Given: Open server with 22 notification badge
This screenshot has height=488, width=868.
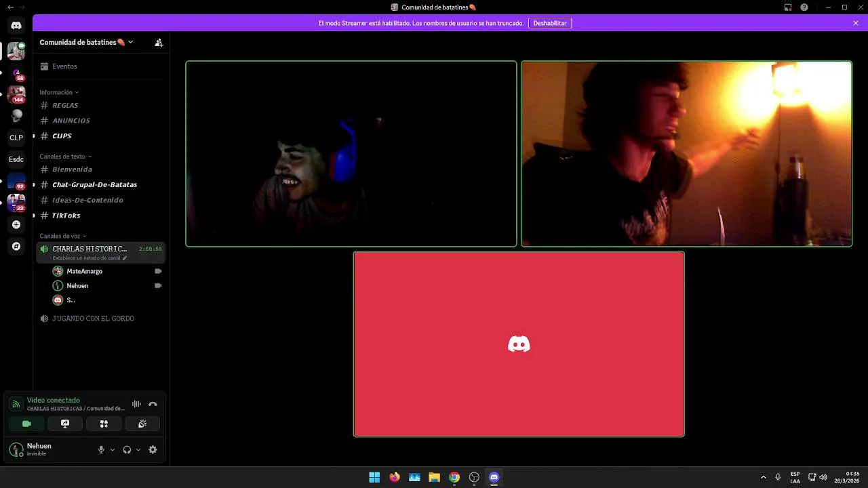Looking at the screenshot, I should click(x=16, y=203).
